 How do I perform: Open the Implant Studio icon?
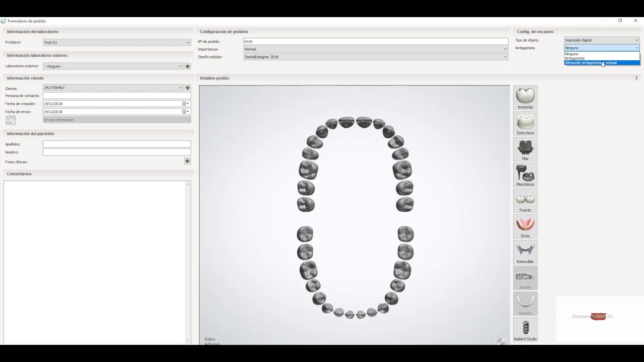[x=525, y=329]
